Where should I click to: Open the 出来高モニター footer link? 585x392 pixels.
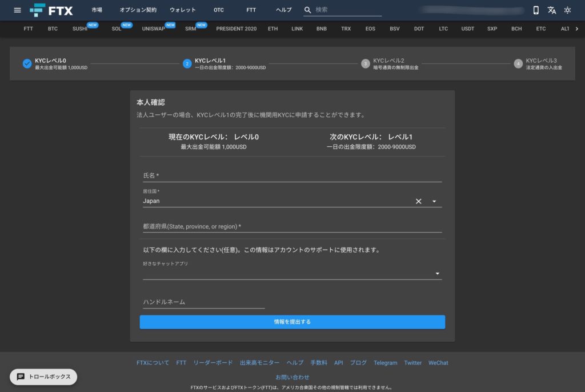point(259,363)
